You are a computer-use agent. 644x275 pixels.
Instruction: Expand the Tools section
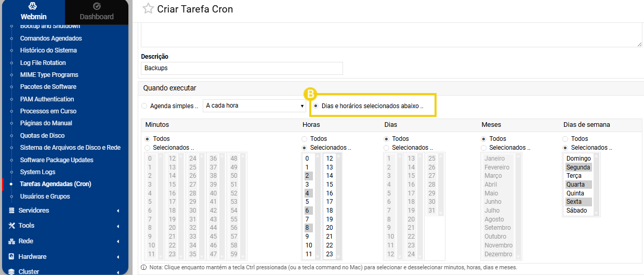click(x=64, y=226)
